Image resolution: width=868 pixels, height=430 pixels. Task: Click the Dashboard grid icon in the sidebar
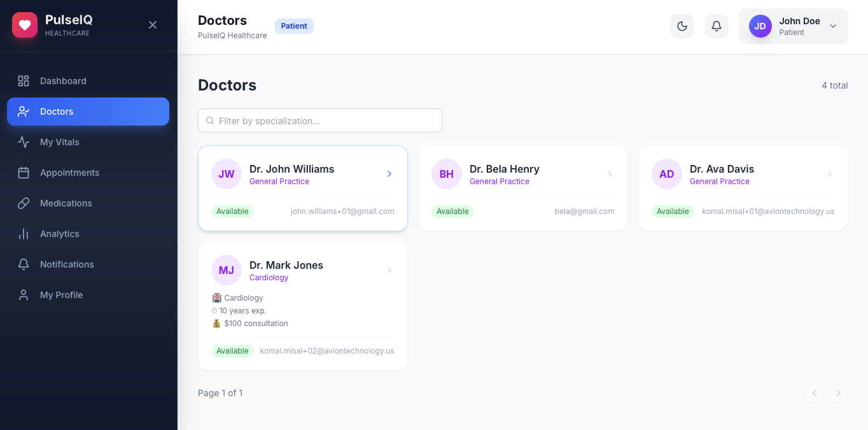[x=24, y=81]
